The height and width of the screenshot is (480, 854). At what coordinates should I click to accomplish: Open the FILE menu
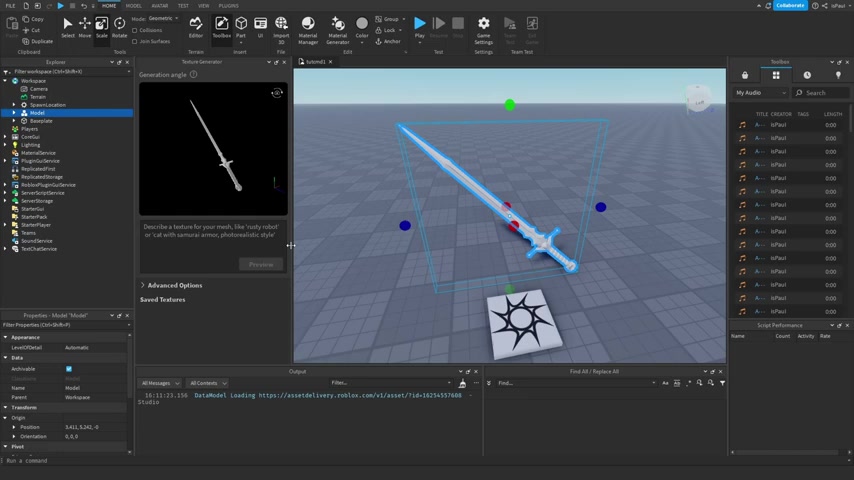tap(10, 5)
